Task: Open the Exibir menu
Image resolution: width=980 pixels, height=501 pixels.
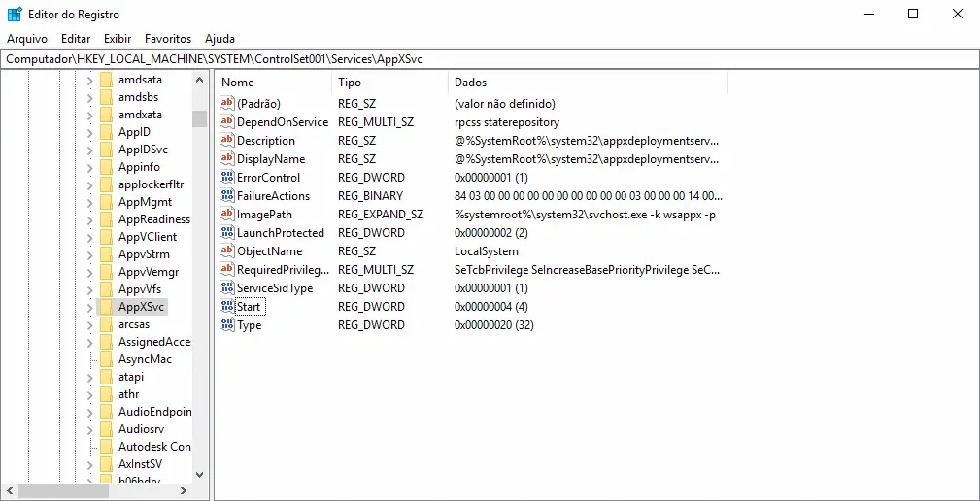Action: pyautogui.click(x=118, y=39)
